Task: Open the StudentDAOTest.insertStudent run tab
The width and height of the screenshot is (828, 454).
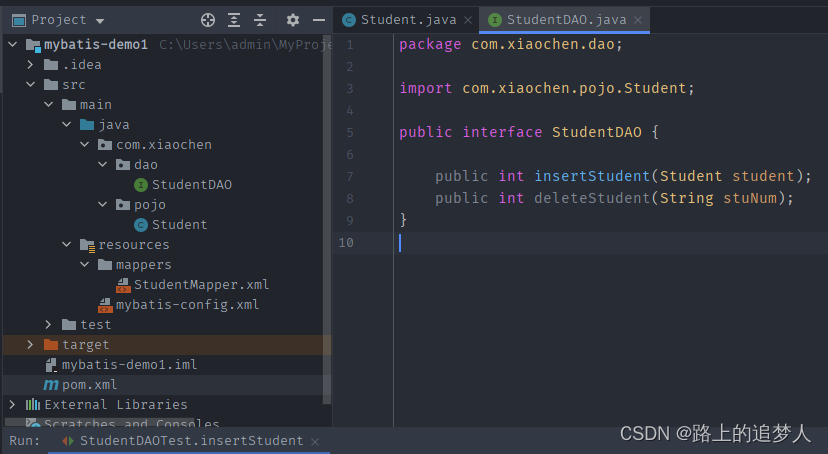Action: (x=191, y=441)
